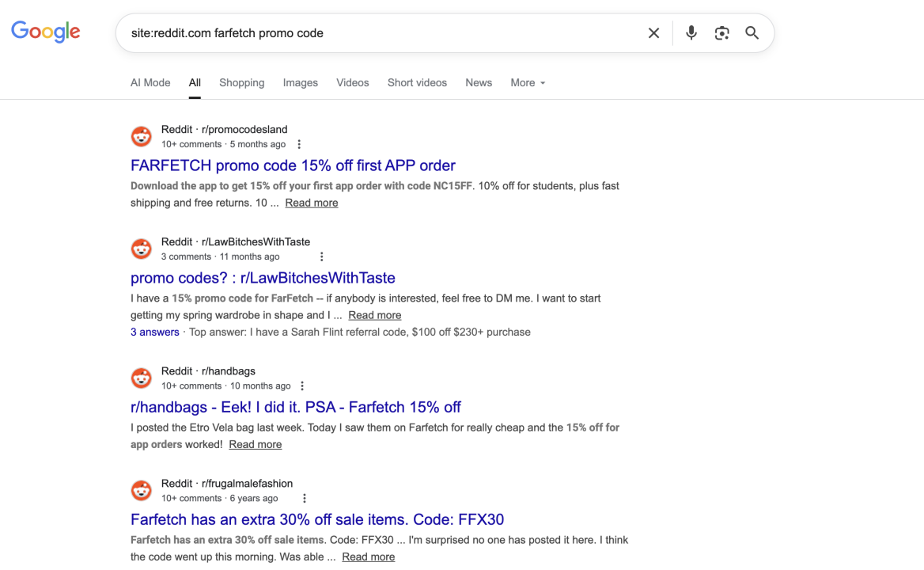
Task: Open the FARFETCH promo code 15% off result
Action: point(293,165)
